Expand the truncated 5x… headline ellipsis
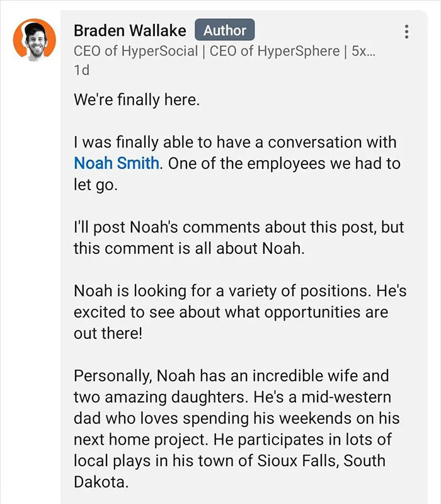The width and height of the screenshot is (441, 504). (364, 51)
